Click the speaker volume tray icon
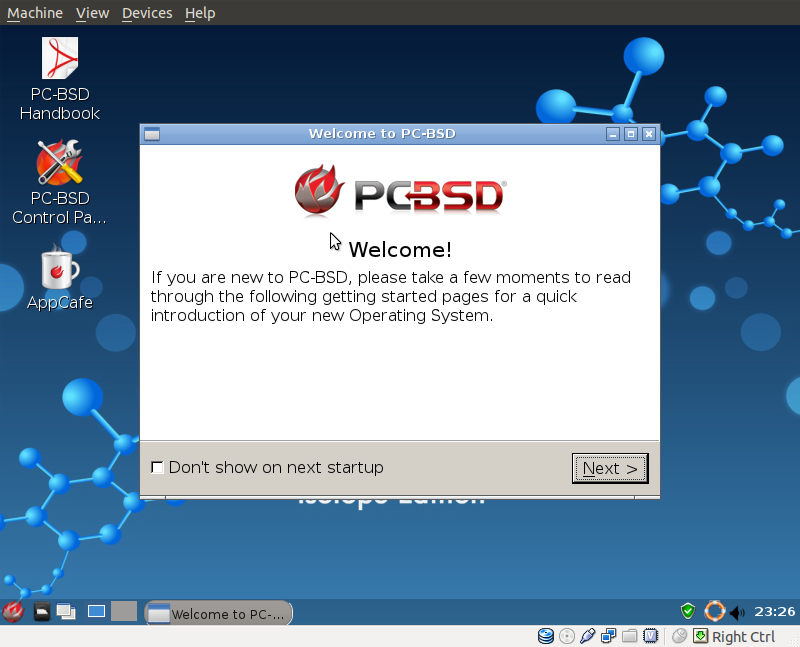The image size is (800, 647). 738,612
